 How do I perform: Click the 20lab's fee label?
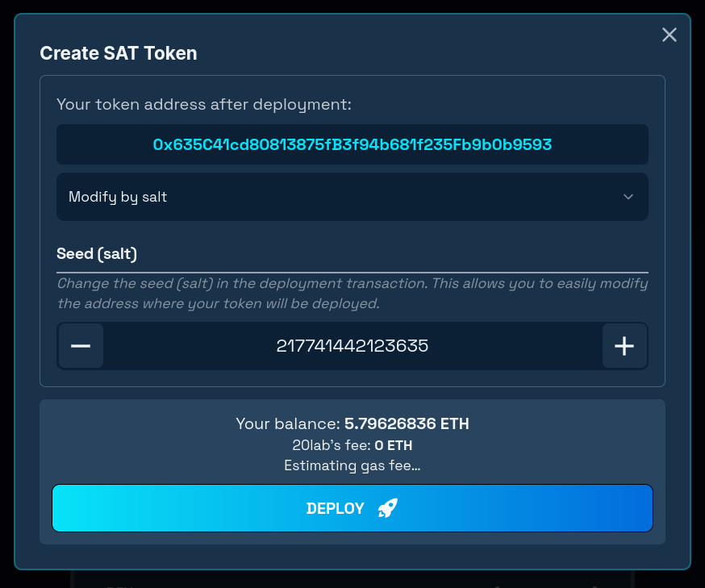coord(332,445)
